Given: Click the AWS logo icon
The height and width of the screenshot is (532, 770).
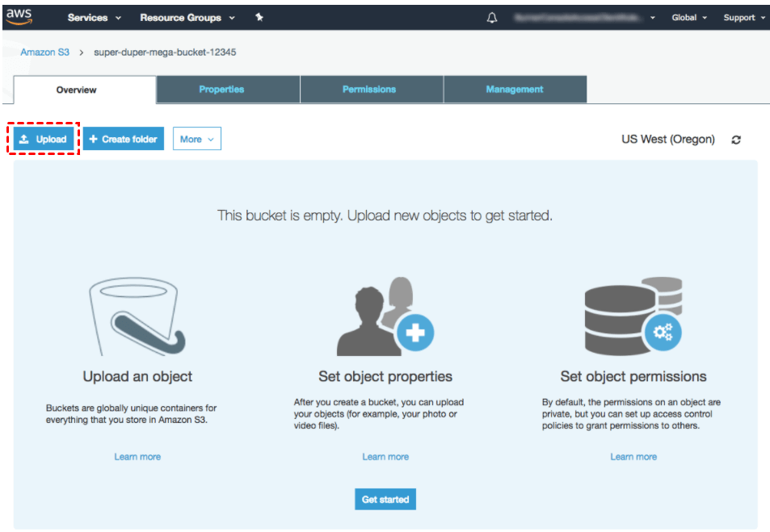Looking at the screenshot, I should click(x=19, y=17).
